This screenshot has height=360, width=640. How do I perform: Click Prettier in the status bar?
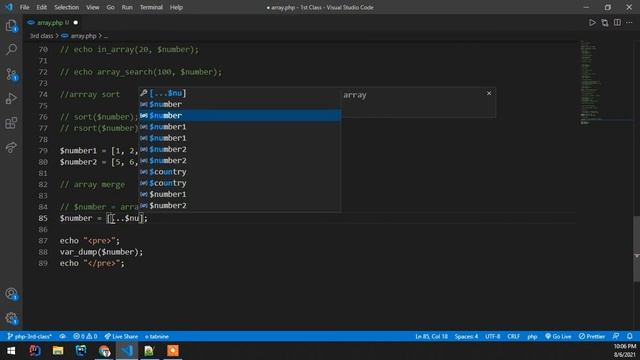click(x=591, y=336)
